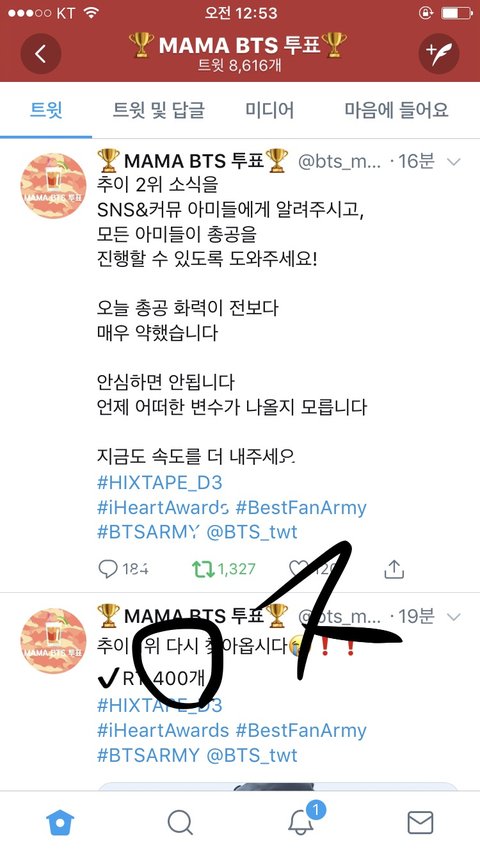480x854 pixels.
Task: Open #HIXTAPE_D3 hashtag in first tweet
Action: coord(160,483)
